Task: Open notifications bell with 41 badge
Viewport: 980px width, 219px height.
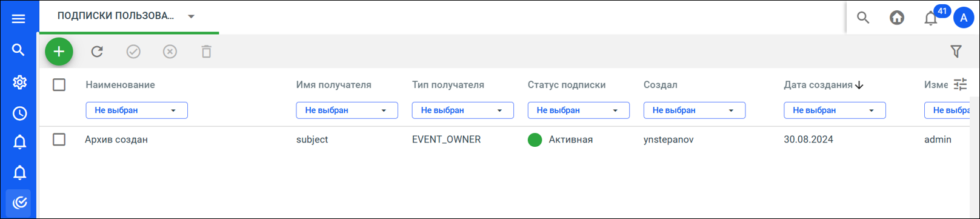Action: 931,18
